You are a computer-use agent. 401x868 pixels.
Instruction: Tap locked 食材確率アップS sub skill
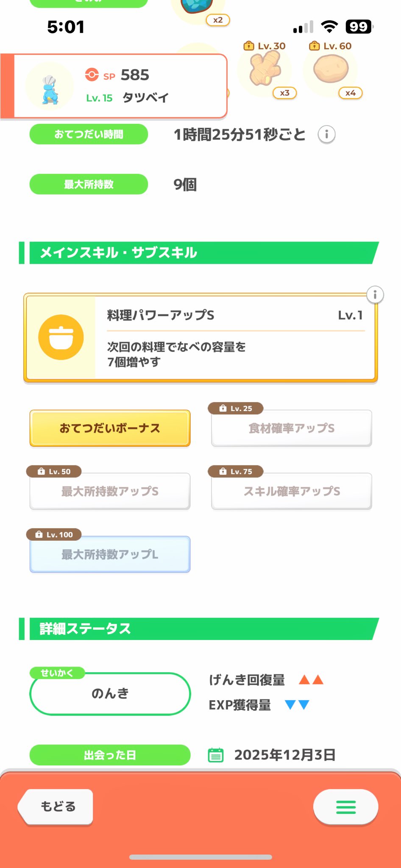(x=292, y=428)
